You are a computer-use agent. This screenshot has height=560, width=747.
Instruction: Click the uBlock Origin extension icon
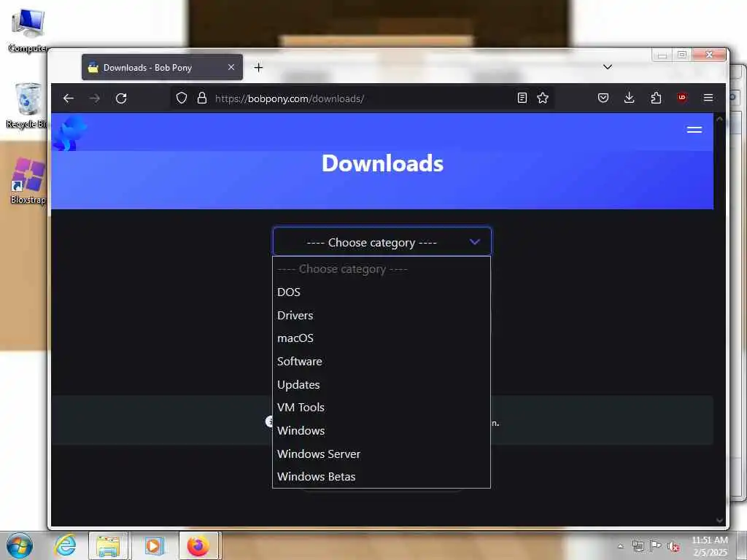[x=682, y=98]
